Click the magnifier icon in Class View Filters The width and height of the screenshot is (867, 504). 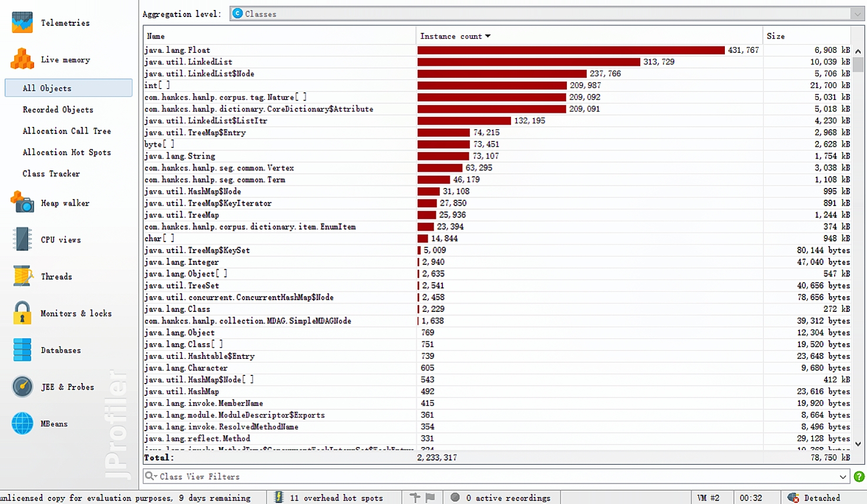pos(150,476)
